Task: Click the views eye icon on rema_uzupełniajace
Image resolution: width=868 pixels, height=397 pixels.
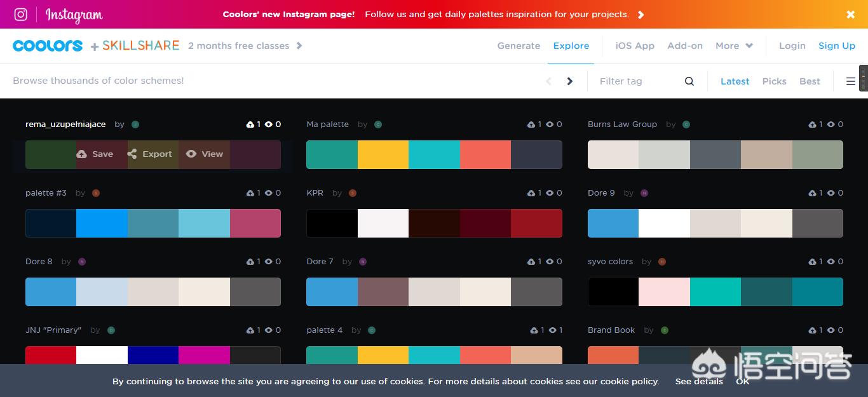Action: 269,124
